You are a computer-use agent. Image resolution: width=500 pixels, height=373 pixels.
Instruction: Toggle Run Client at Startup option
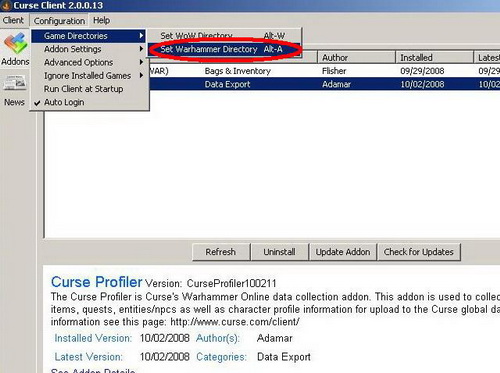[x=88, y=89]
